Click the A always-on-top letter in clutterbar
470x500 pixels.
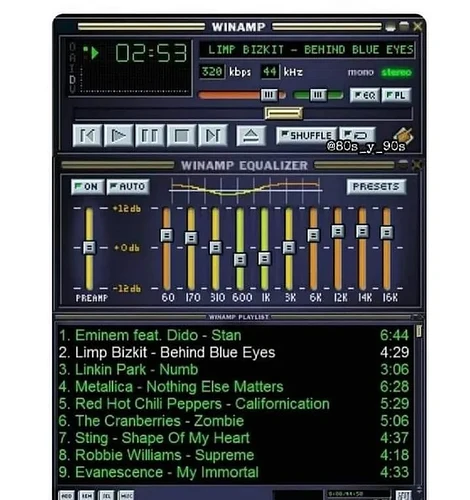coord(72,57)
